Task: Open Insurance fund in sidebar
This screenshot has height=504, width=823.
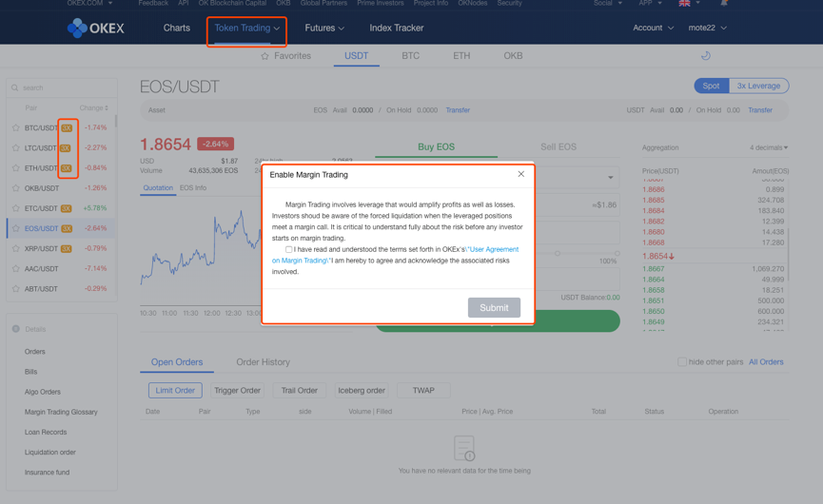Action: coord(47,472)
